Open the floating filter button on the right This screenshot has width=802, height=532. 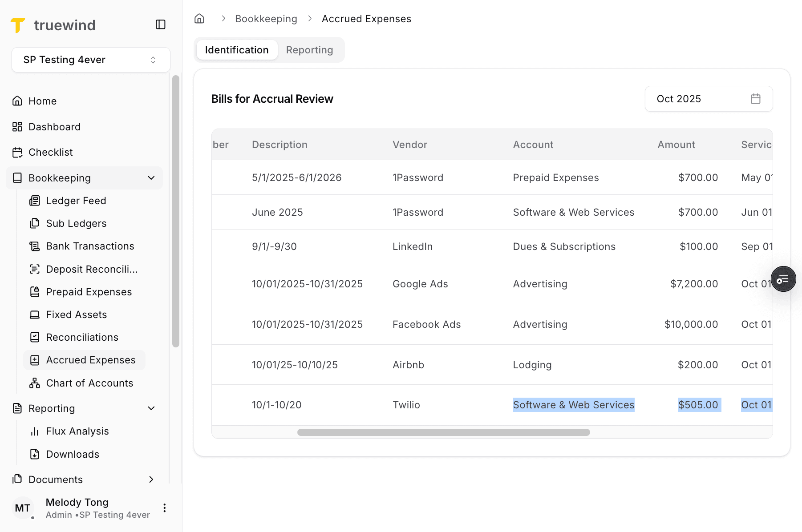tap(783, 279)
